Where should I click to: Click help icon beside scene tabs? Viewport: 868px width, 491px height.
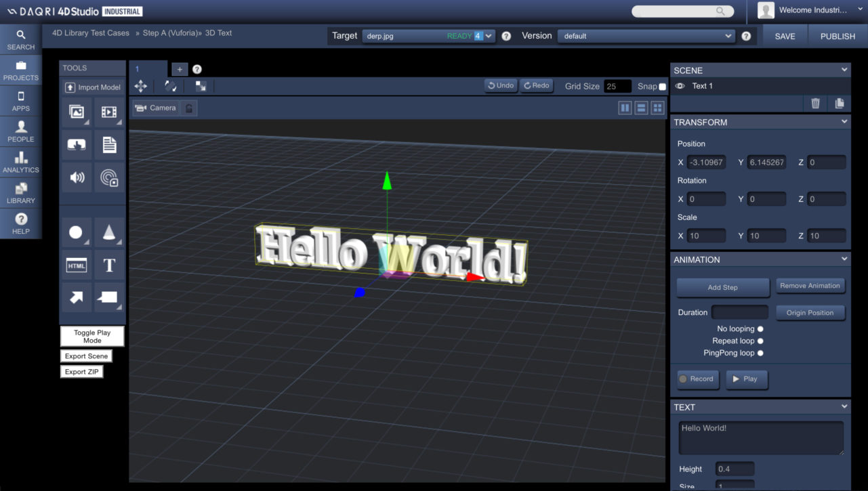(x=197, y=69)
